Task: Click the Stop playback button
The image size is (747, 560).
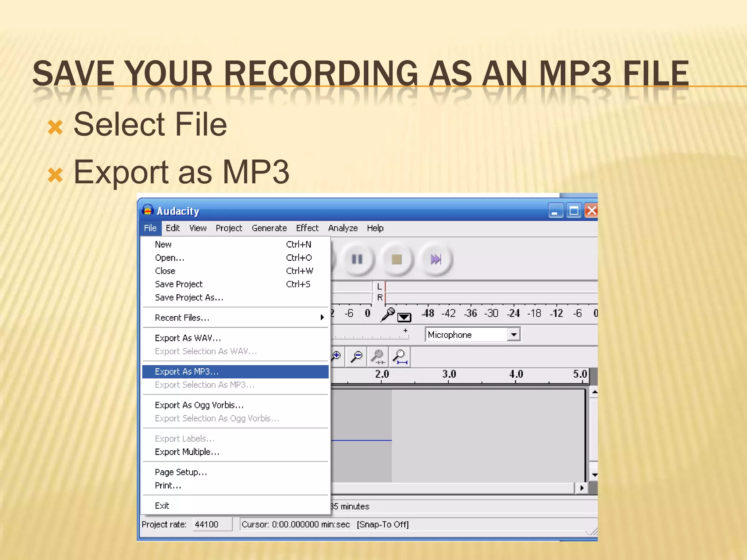Action: click(396, 259)
